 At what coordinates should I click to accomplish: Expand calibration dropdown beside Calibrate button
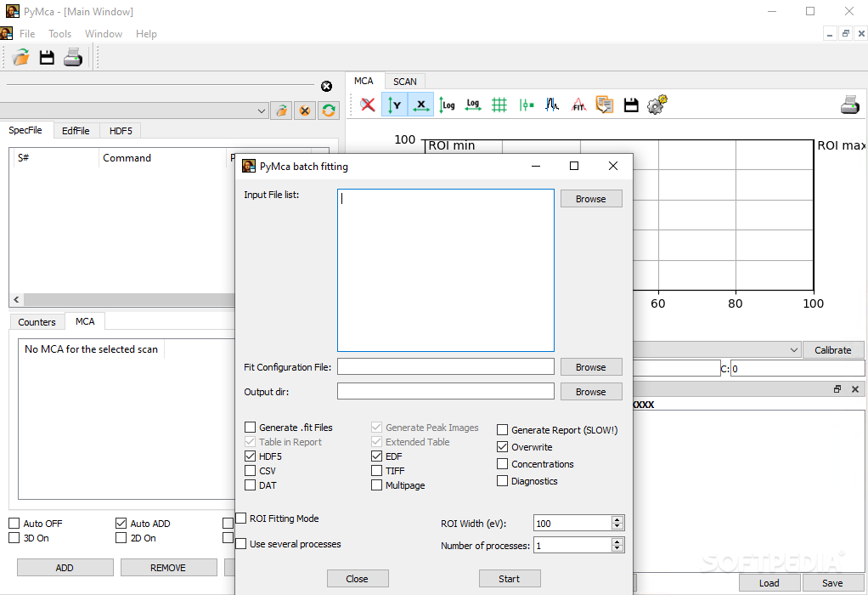click(x=794, y=350)
